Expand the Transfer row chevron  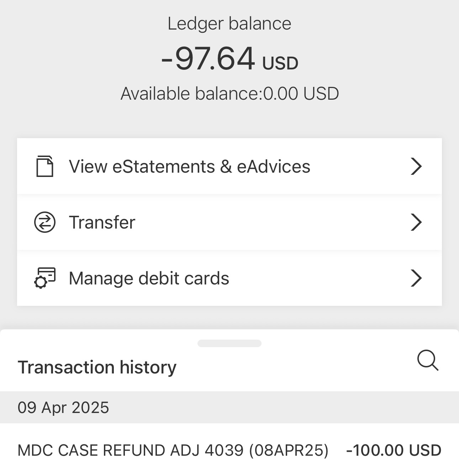[x=416, y=222]
